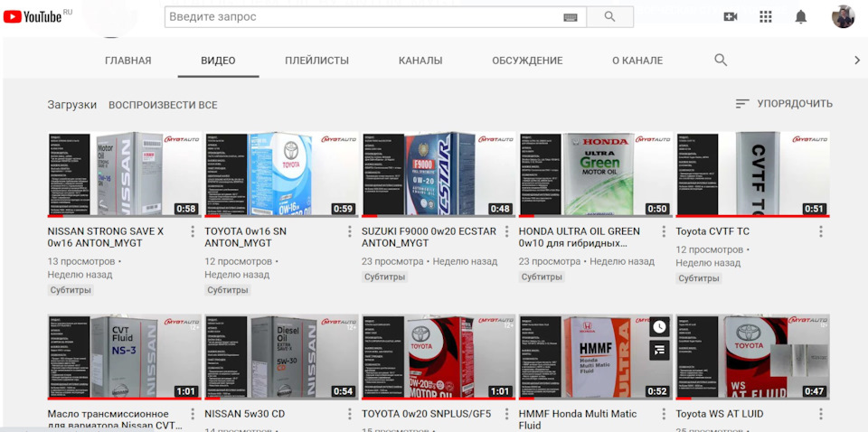Click the Toyota 0W-16 blue can thumbnail

coord(281,174)
